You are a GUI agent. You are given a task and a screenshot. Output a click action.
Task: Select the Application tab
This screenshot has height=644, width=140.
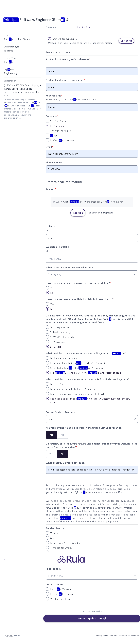[x=83, y=28]
